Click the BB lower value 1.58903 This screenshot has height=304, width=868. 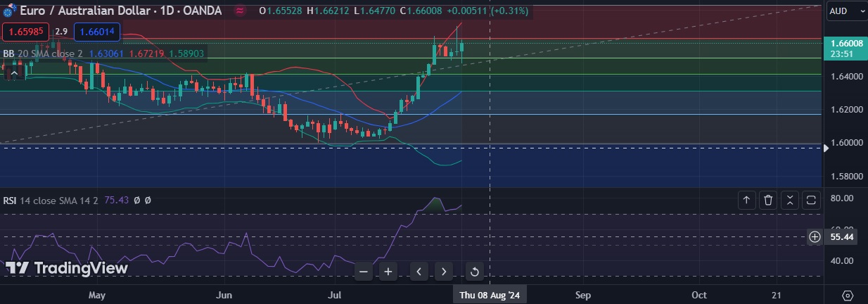pyautogui.click(x=186, y=53)
